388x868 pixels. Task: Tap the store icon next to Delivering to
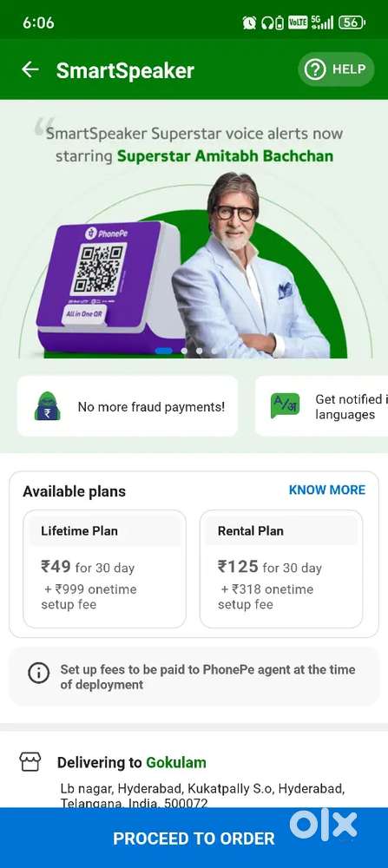point(30,762)
